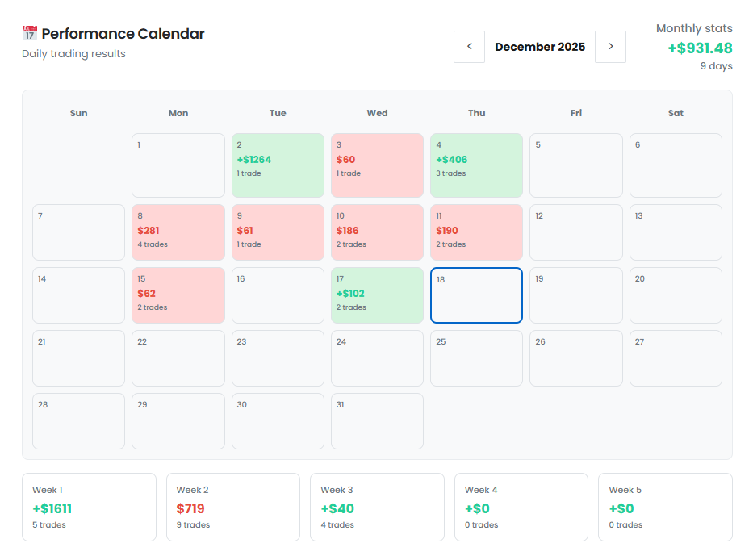Screen dimensions: 753x560
Task: Select the Sun column header
Action: tap(78, 113)
